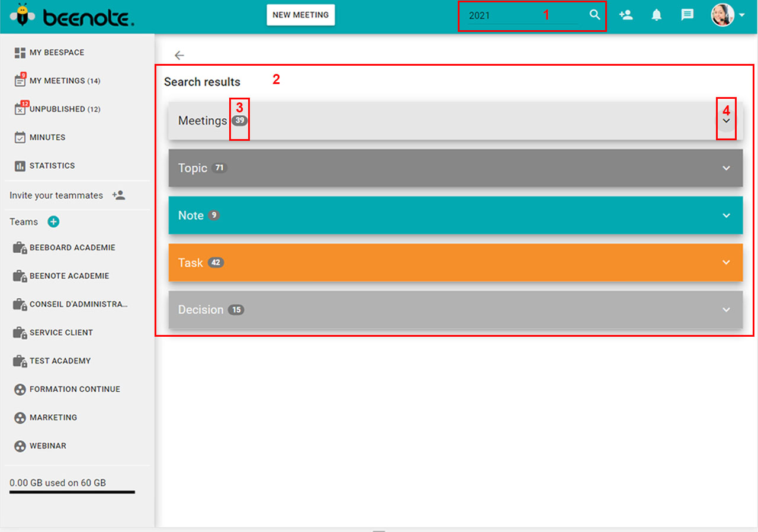Screen dimensions: 758x532
Task: Open CONSEIL D'ADMINISTRA team name
Action: tap(79, 304)
